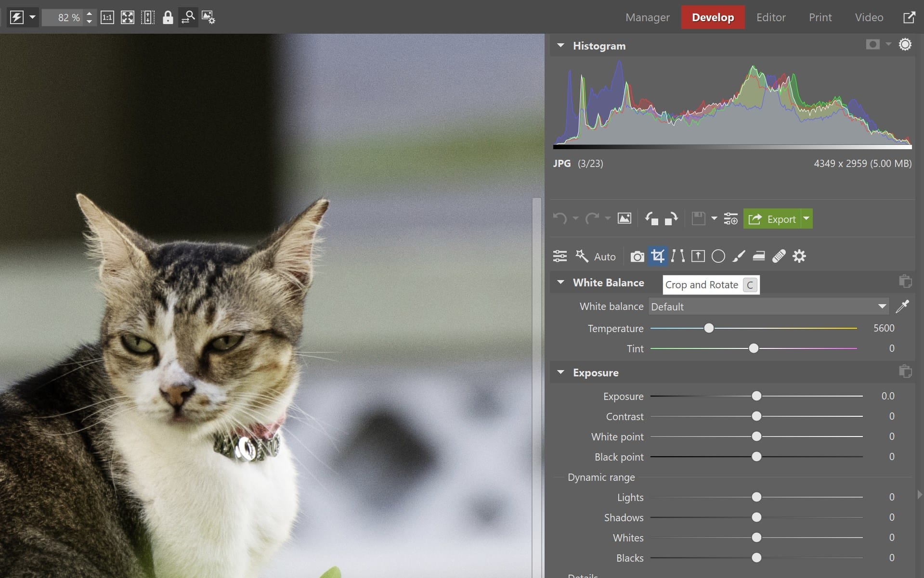Click the iron-shaped tool icon
Image resolution: width=924 pixels, height=578 pixels.
[x=759, y=256]
